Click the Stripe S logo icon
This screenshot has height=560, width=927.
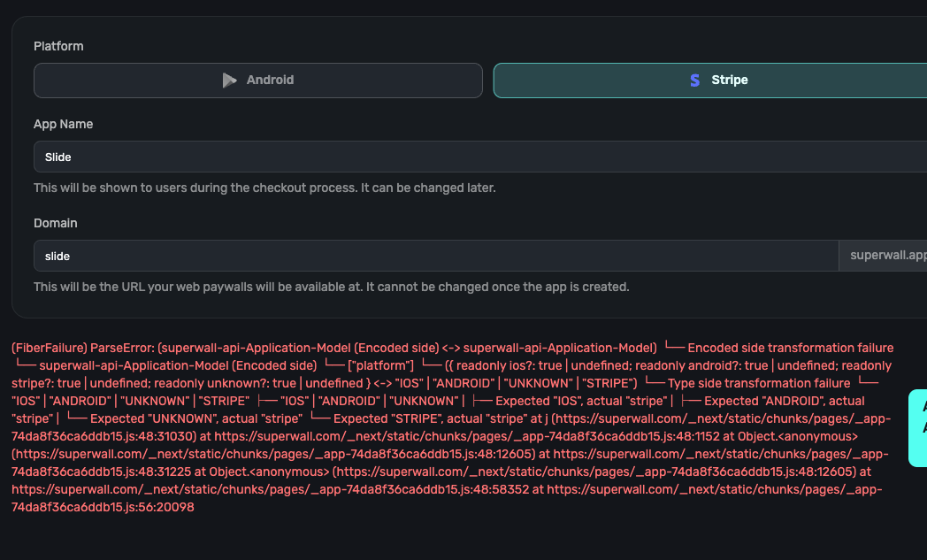(694, 81)
